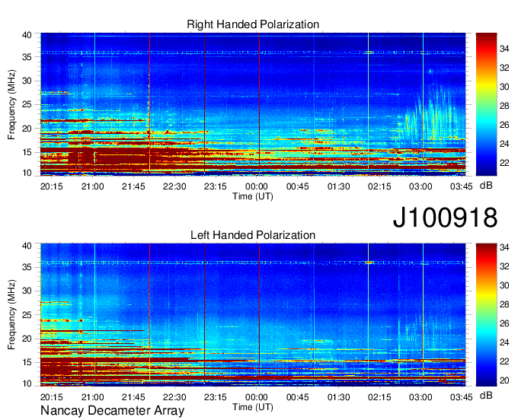
Task: Click the 00:45 time tick under Right Handed plot
Action: click(x=297, y=186)
